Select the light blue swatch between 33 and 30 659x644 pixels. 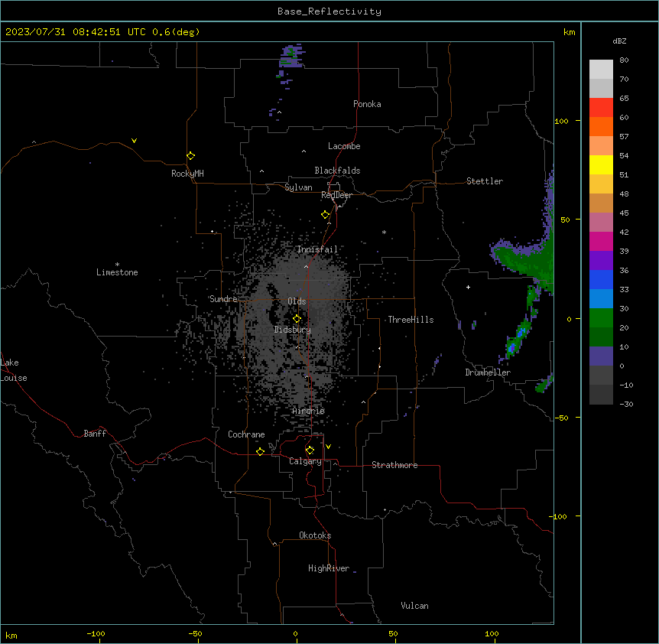pyautogui.click(x=601, y=298)
